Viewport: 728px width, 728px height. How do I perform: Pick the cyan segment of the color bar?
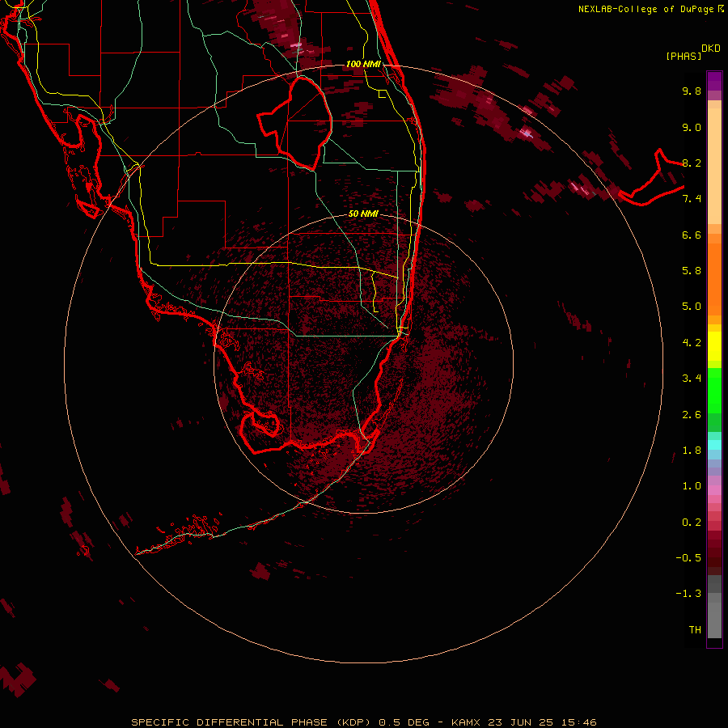click(714, 444)
